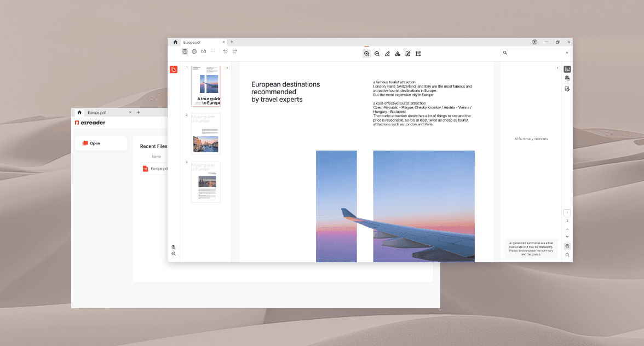Redo the last action

(235, 51)
